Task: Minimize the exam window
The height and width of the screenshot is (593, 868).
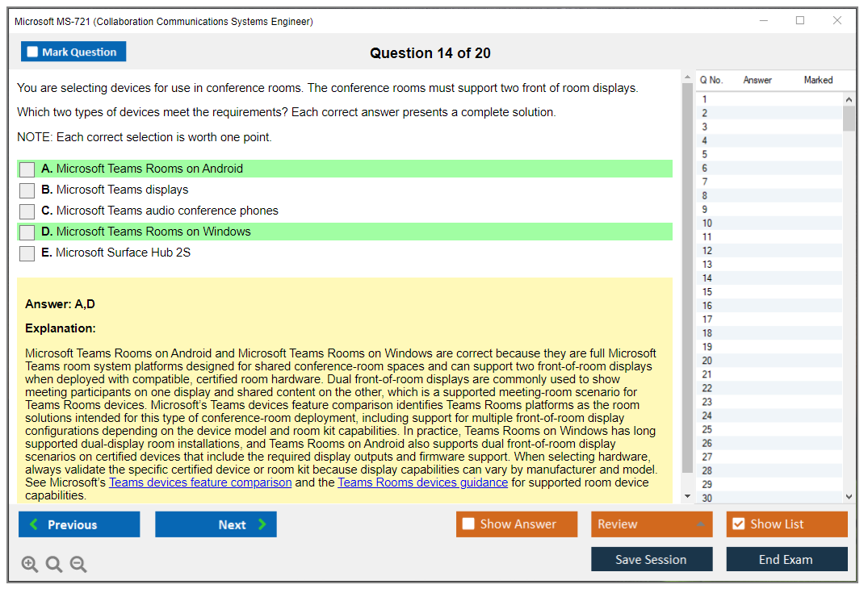Action: tap(763, 20)
